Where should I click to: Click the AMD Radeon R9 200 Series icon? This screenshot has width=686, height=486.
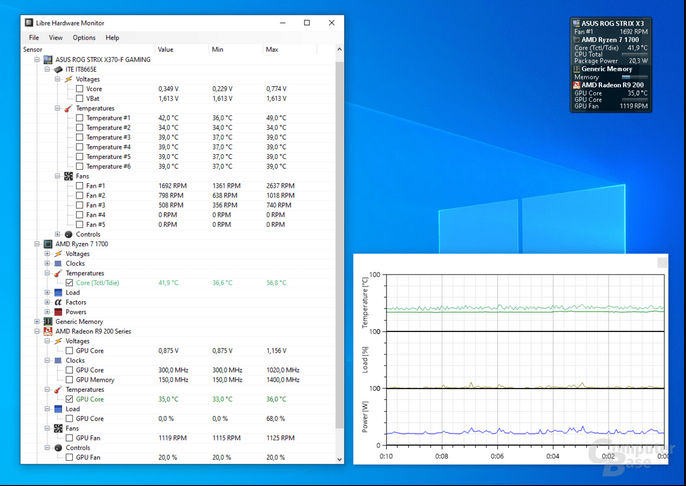tap(48, 331)
